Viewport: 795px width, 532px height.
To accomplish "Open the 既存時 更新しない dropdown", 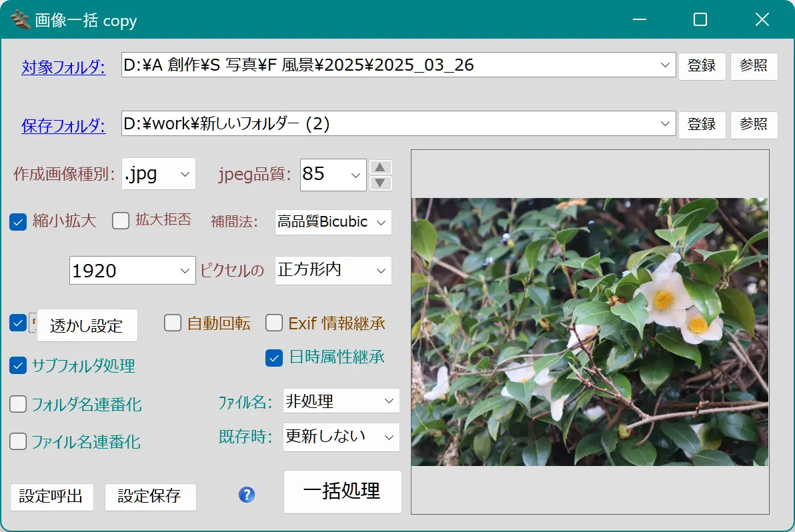I will point(341,437).
